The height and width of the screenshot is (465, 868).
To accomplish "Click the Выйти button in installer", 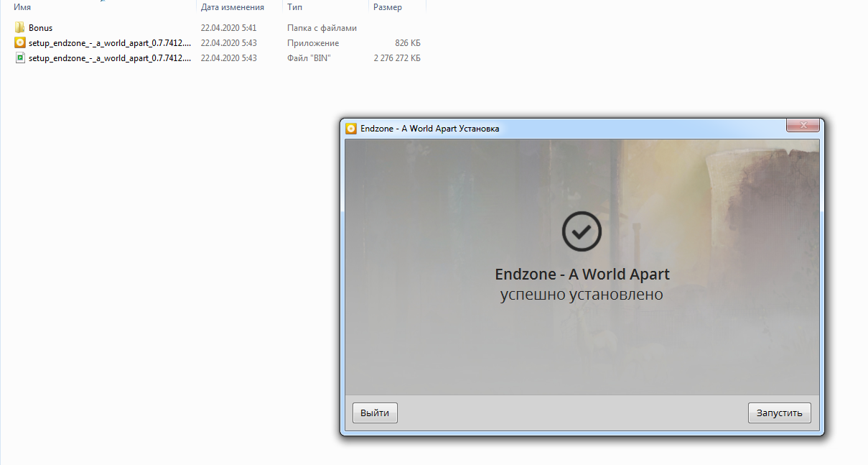I will [x=375, y=413].
